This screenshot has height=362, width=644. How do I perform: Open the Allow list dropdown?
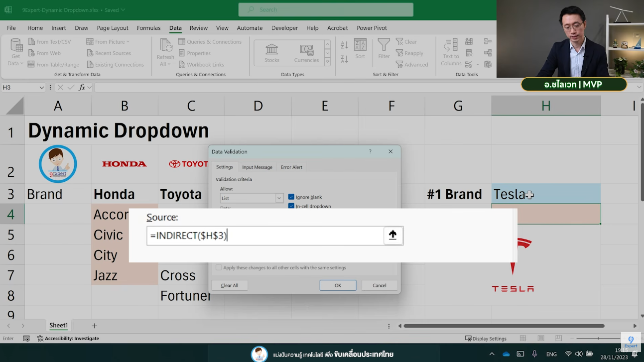279,198
